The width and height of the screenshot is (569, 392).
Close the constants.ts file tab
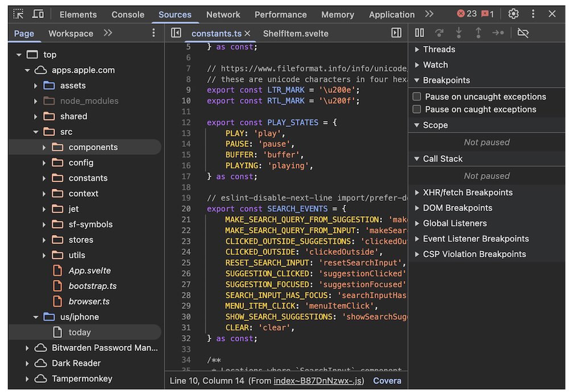tap(248, 34)
